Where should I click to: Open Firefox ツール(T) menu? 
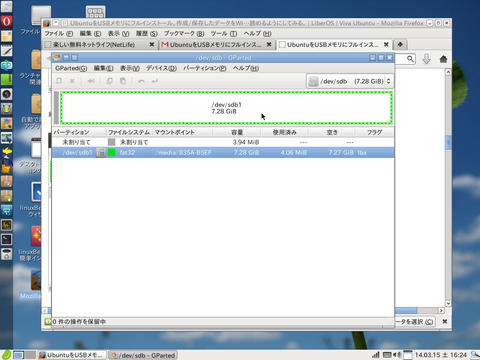(224, 34)
